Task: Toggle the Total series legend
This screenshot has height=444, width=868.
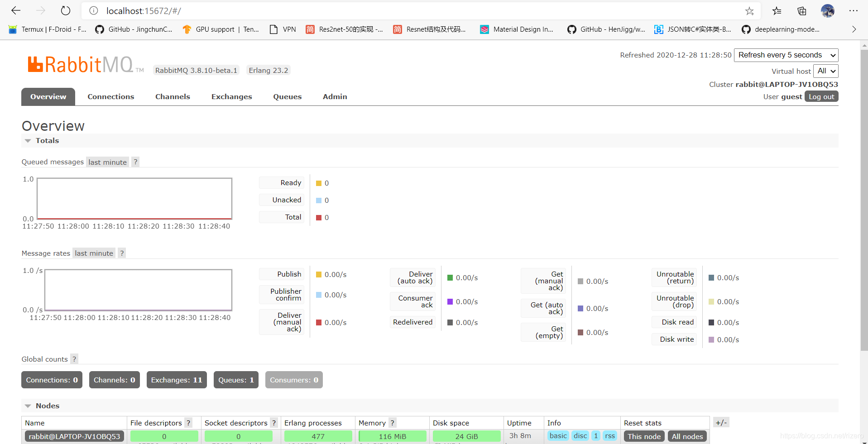Action: click(x=282, y=217)
